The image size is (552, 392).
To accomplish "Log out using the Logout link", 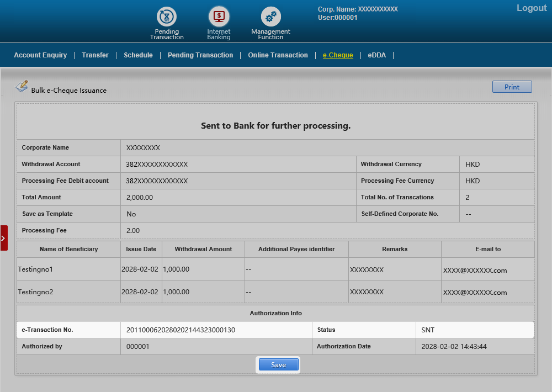I will coord(531,8).
